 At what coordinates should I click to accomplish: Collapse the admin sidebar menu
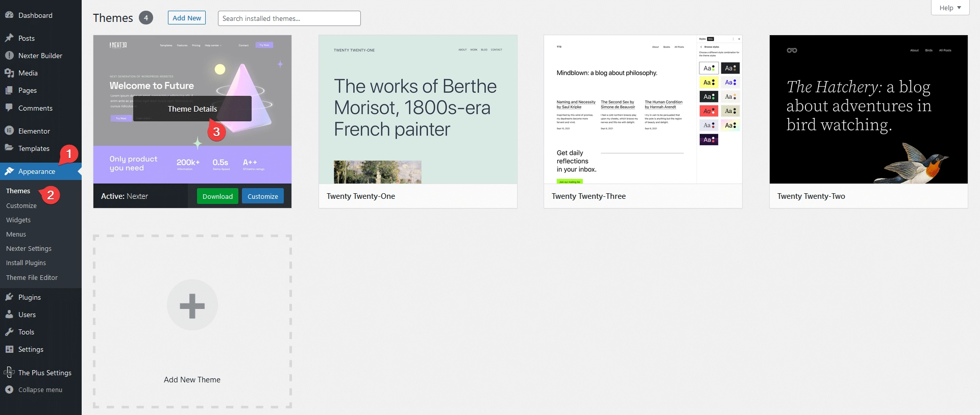[x=41, y=390]
